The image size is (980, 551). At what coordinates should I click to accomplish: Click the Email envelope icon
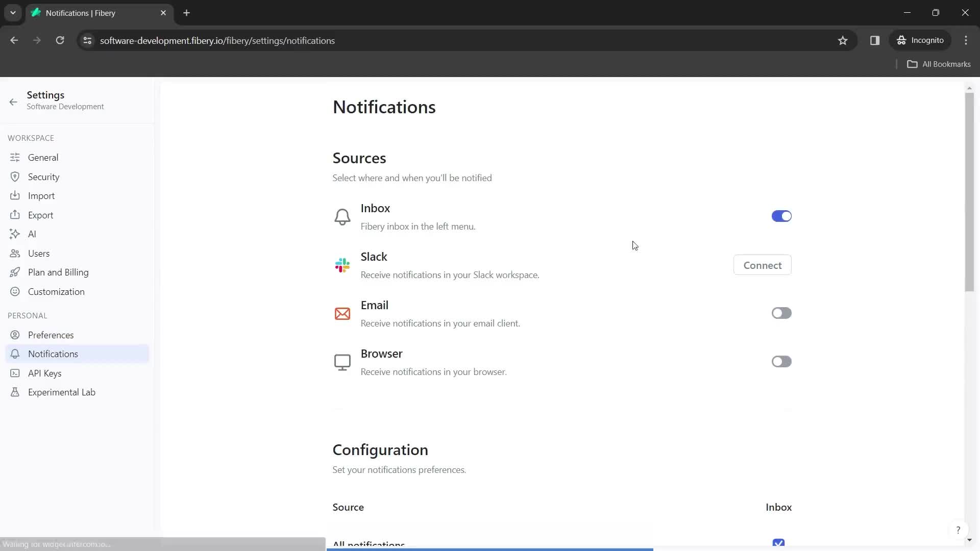pos(344,314)
